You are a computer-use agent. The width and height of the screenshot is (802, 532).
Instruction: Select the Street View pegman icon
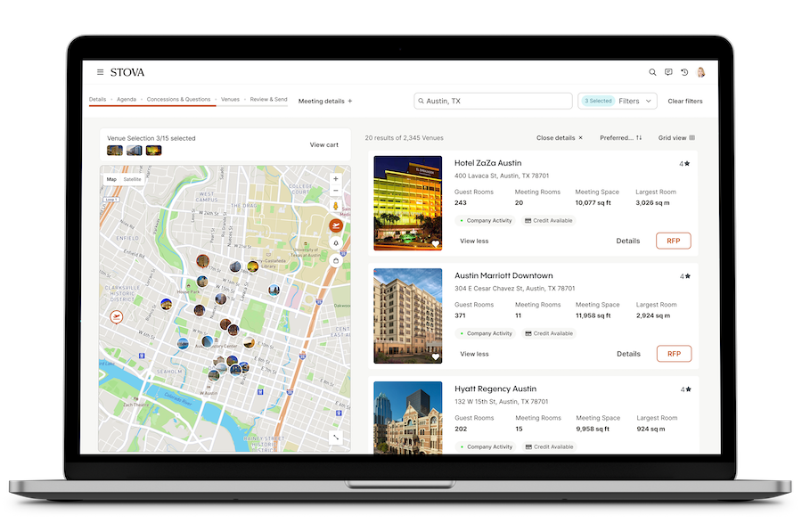click(336, 206)
